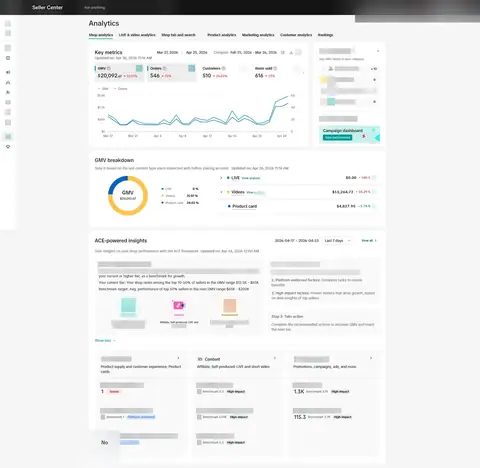Click the icon left of download icon

click(283, 53)
